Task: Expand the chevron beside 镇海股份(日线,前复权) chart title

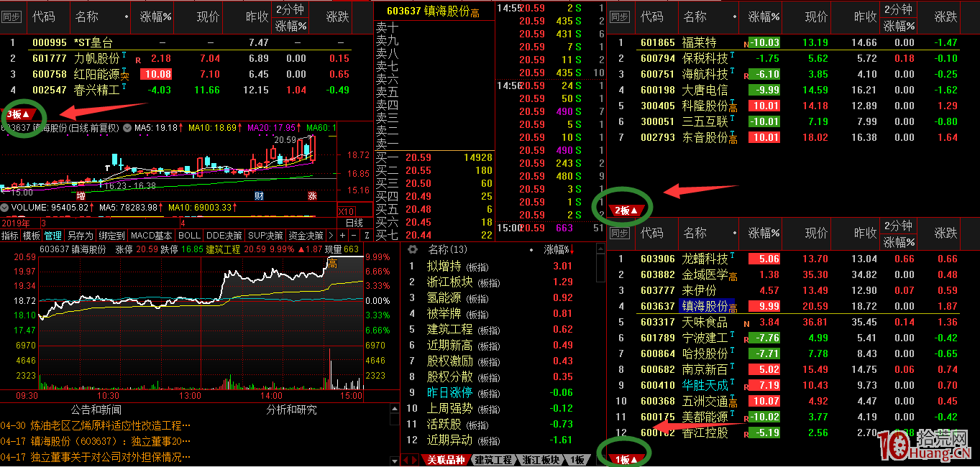Action: [127, 128]
